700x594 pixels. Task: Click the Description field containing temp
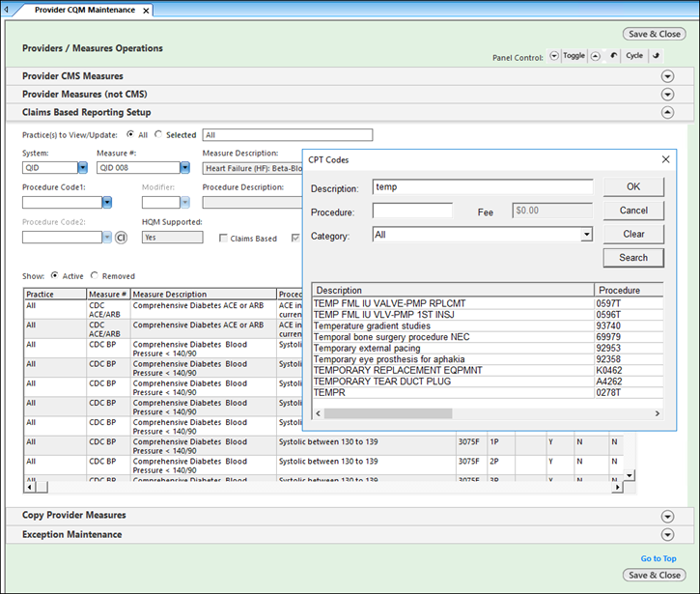[x=483, y=187]
